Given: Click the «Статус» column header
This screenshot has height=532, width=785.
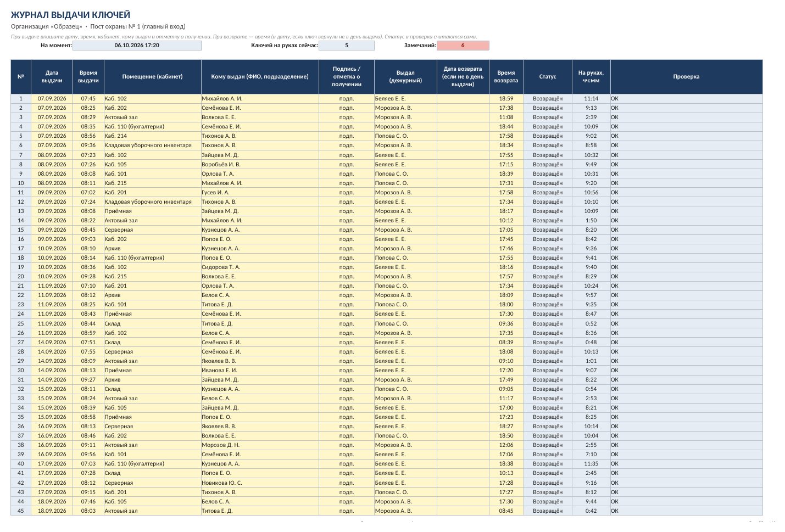Looking at the screenshot, I should (548, 77).
